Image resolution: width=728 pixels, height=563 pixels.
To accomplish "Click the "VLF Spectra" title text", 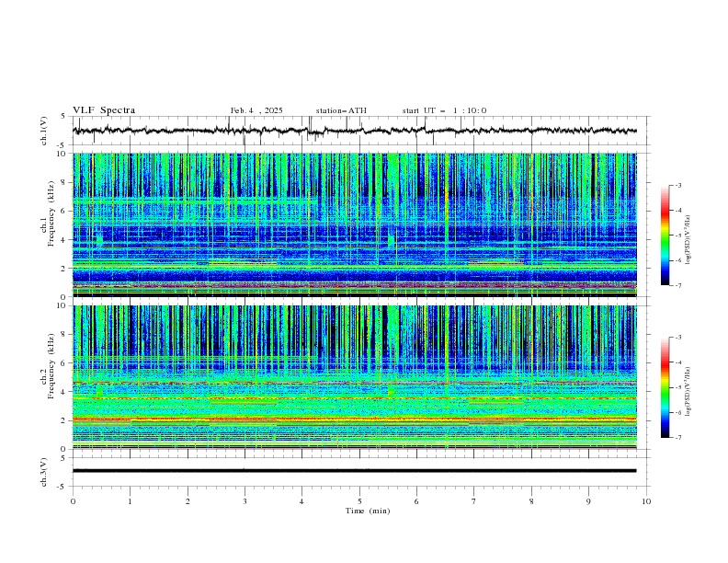I will click(104, 110).
